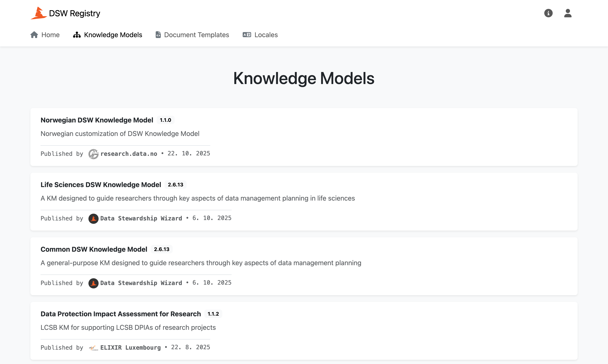Click the ELIXIR Luxembourg publisher logo
Viewport: 608px width, 364px height.
tap(94, 348)
